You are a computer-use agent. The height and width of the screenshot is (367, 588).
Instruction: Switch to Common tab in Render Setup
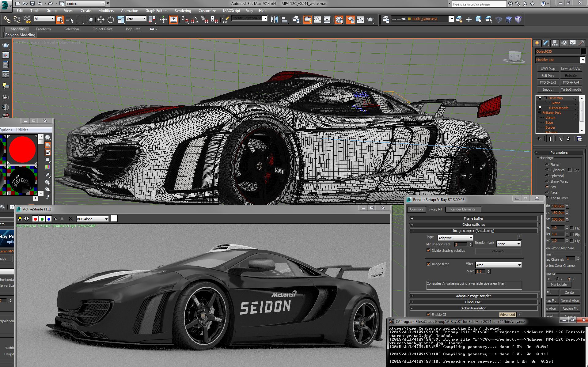pyautogui.click(x=416, y=209)
